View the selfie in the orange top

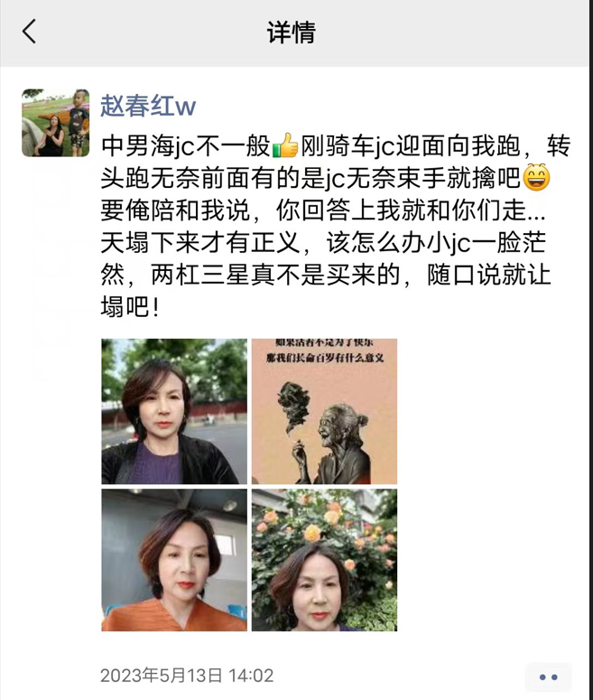pos(174,560)
